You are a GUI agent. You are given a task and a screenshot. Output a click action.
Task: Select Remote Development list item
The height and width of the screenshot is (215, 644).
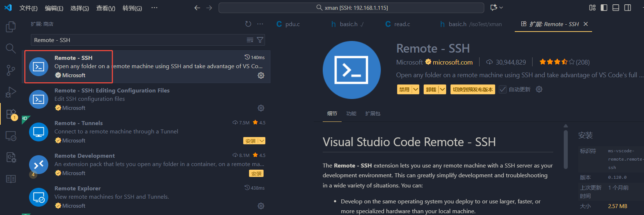146,165
